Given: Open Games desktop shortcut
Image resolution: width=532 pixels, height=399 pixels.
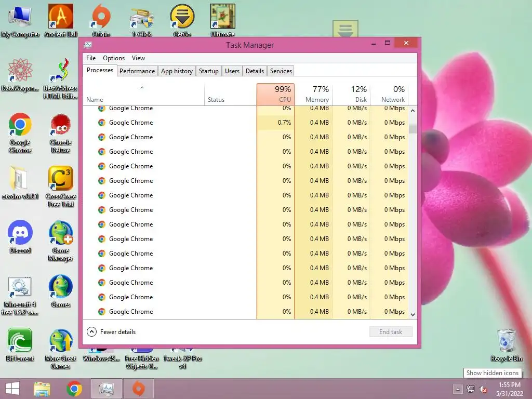Looking at the screenshot, I should click(x=61, y=291).
